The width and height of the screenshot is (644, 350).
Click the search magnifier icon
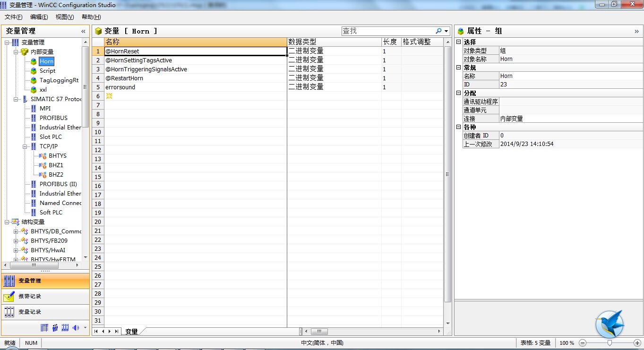point(439,31)
